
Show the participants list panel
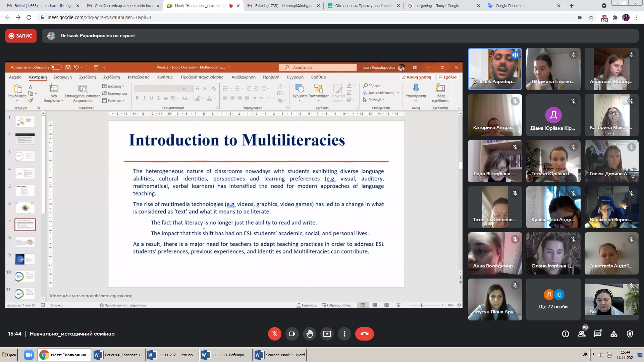pyautogui.click(x=582, y=334)
